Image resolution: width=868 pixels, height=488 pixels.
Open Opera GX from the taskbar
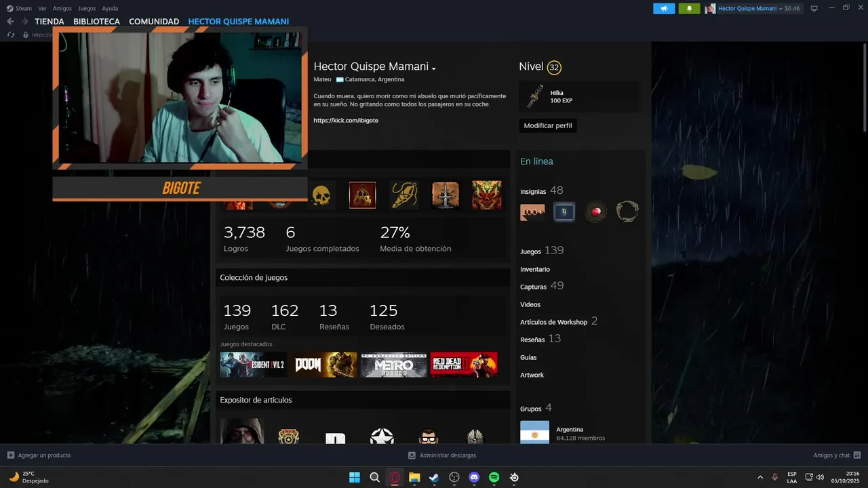tap(395, 477)
